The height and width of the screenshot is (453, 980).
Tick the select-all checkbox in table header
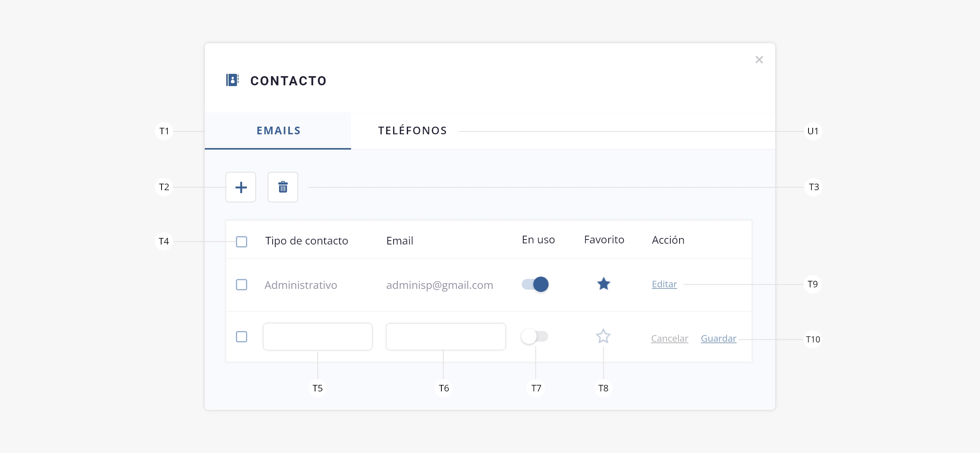242,242
